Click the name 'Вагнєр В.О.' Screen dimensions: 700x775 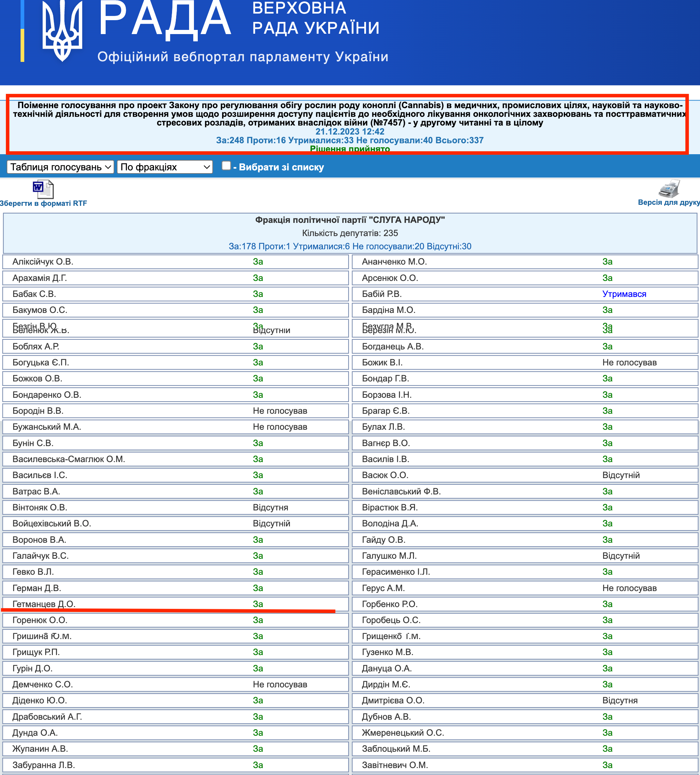coord(386,443)
